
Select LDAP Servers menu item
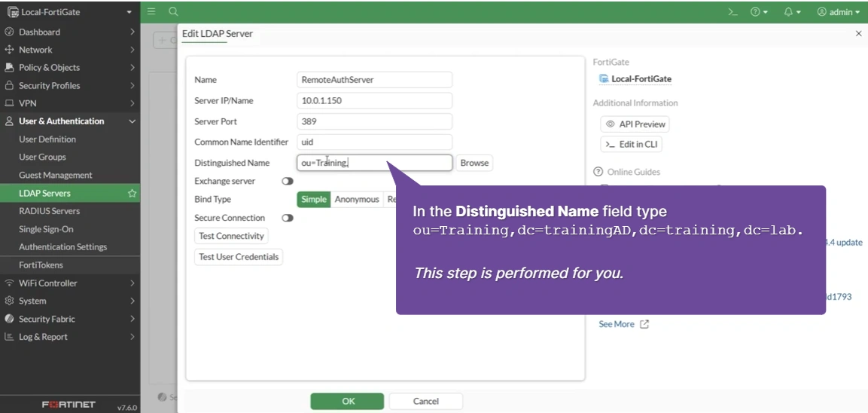coord(70,193)
